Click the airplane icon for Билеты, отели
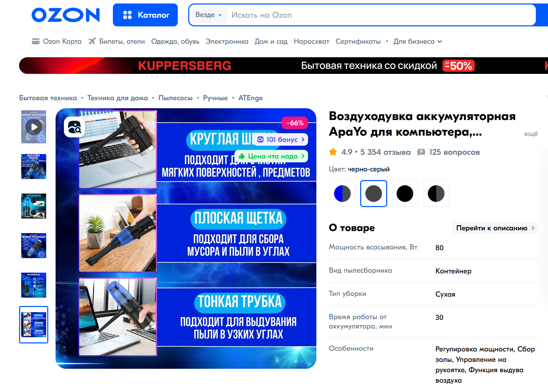The image size is (548, 392). pyautogui.click(x=92, y=41)
